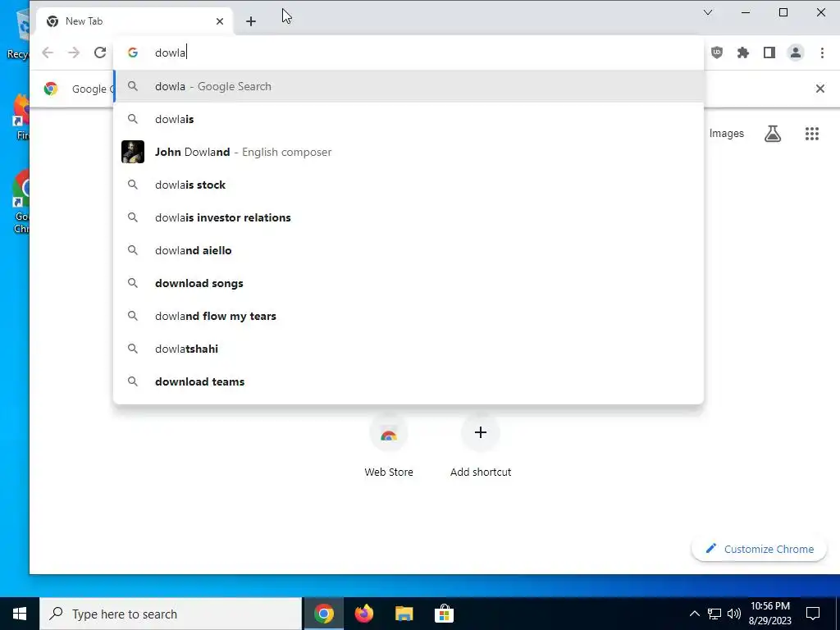Image resolution: width=840 pixels, height=630 pixels.
Task: Open Customize Chrome
Action: coord(759,549)
